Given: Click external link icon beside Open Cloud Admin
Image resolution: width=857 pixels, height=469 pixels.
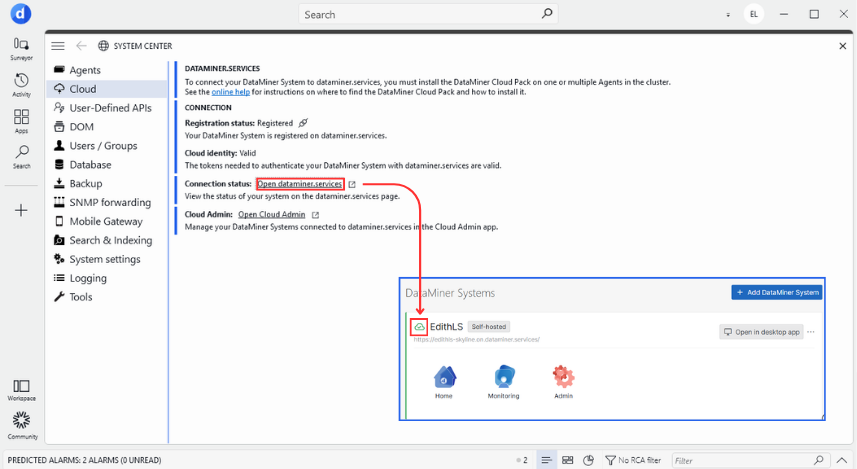Looking at the screenshot, I should (x=315, y=215).
